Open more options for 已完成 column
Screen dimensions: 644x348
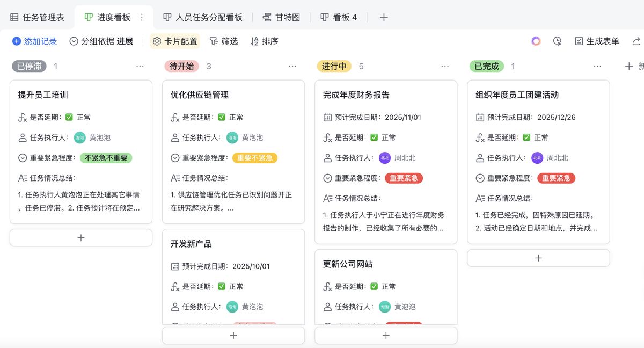pyautogui.click(x=597, y=66)
